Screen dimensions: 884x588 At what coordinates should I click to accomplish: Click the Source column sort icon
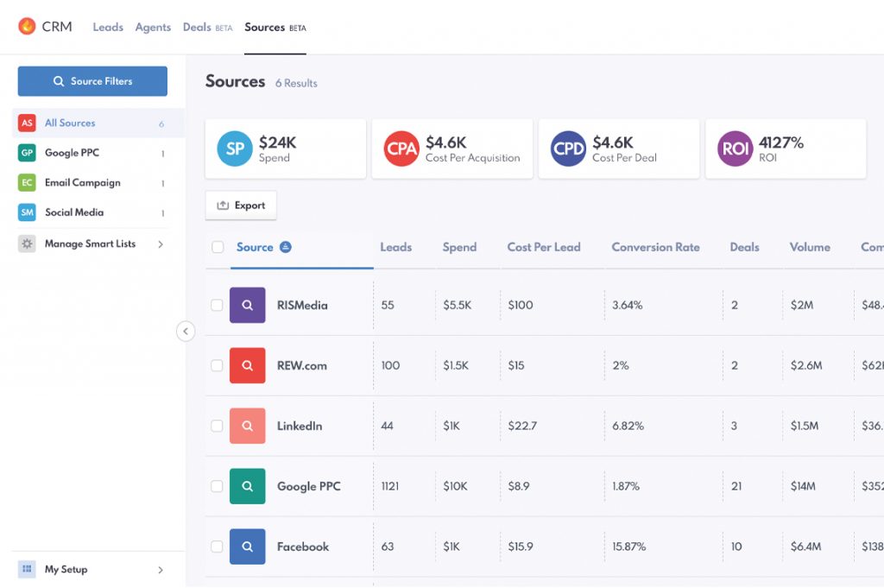(286, 248)
